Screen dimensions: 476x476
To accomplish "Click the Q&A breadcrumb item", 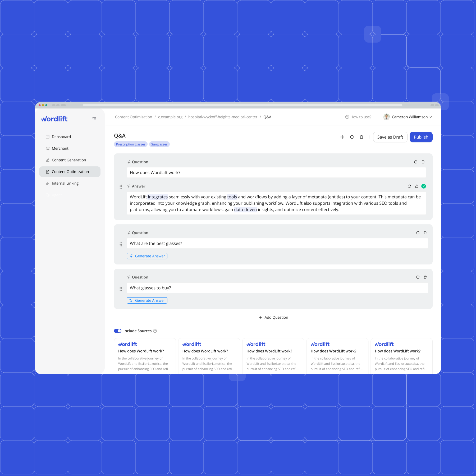I will 267,117.
